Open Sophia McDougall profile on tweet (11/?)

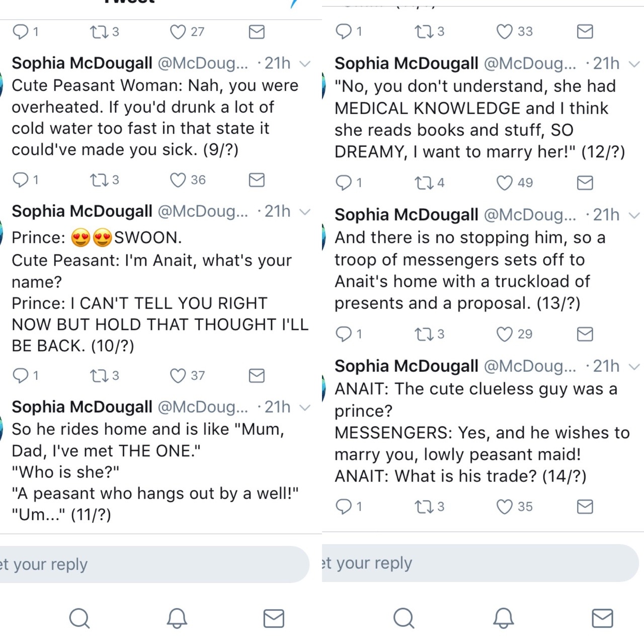(x=82, y=407)
